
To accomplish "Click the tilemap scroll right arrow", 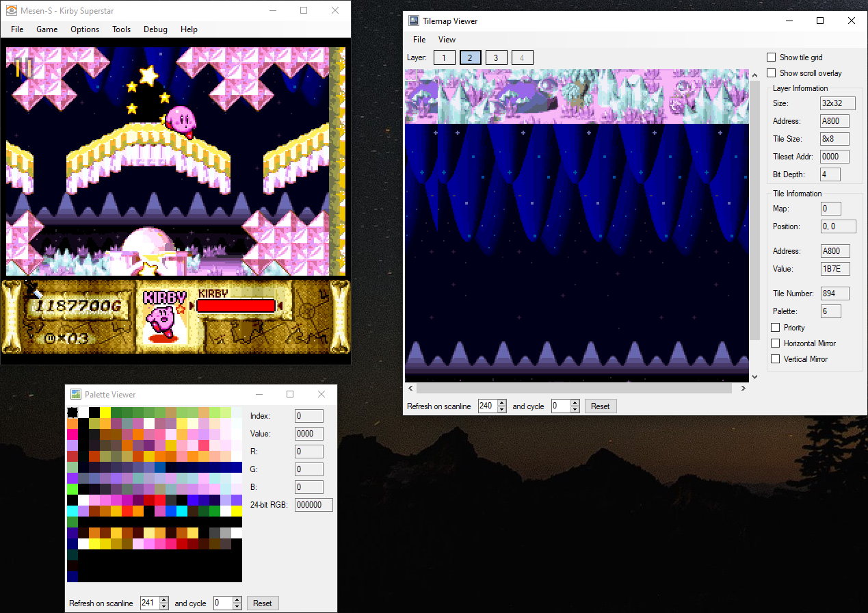I will click(744, 388).
